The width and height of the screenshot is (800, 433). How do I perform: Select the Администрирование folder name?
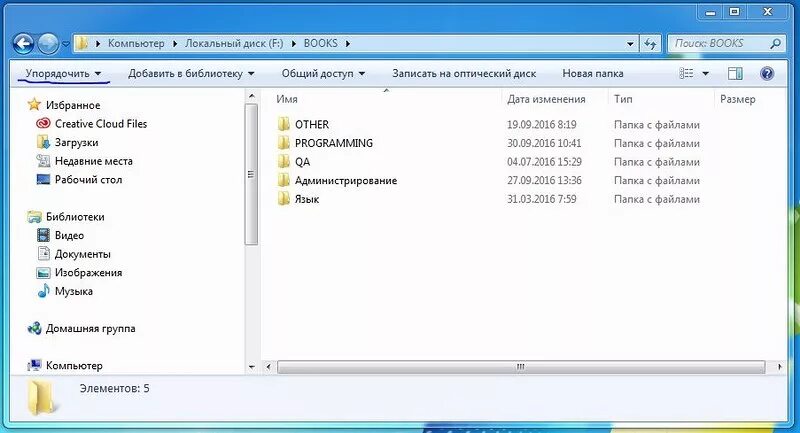point(346,180)
